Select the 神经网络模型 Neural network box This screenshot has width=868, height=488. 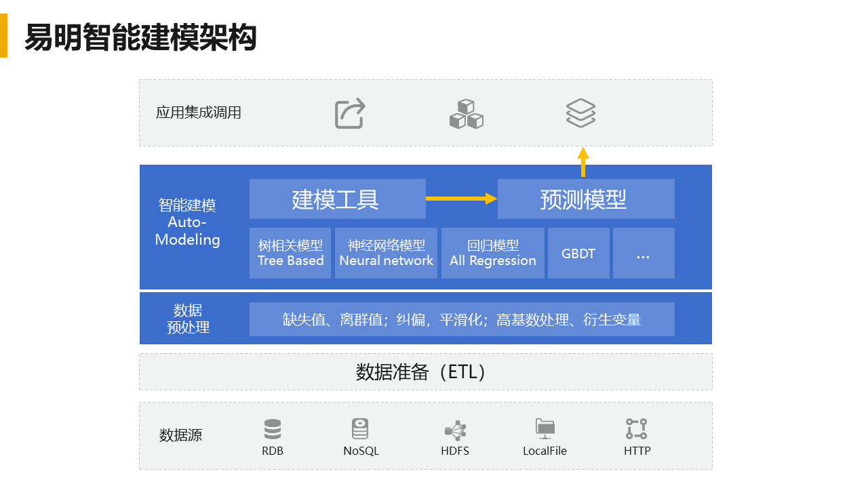point(387,253)
